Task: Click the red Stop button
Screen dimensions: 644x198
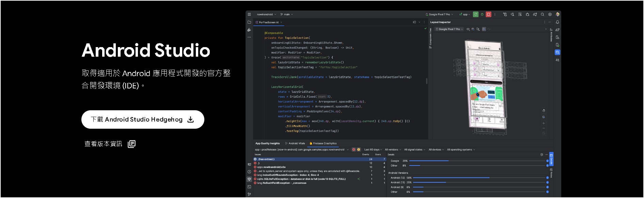Action: coord(488,14)
